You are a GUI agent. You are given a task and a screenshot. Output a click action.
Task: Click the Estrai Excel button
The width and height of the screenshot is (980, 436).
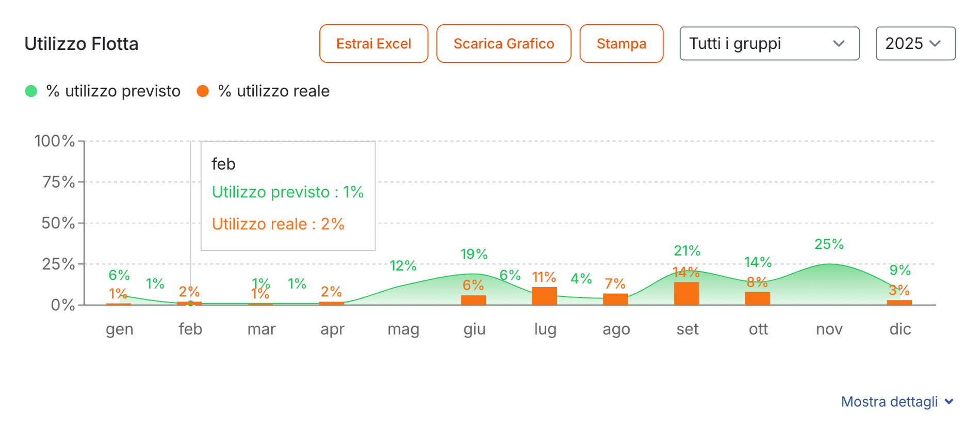tap(373, 44)
